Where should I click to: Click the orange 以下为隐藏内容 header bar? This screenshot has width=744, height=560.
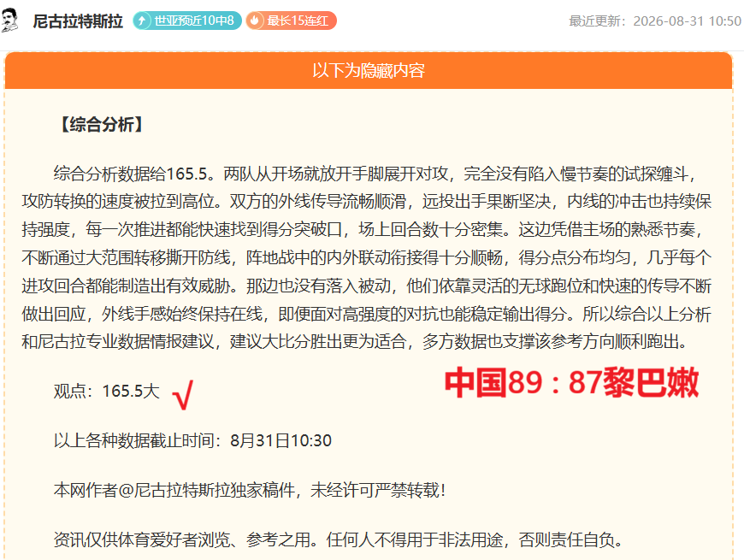(x=369, y=71)
